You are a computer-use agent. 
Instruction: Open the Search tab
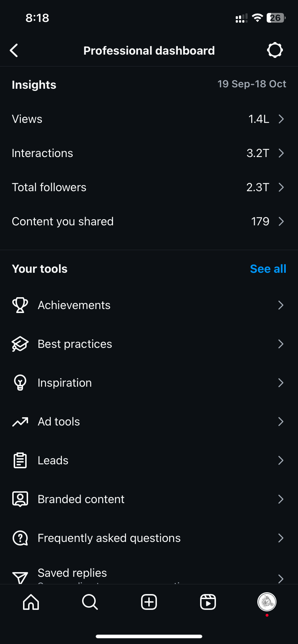pos(90,602)
